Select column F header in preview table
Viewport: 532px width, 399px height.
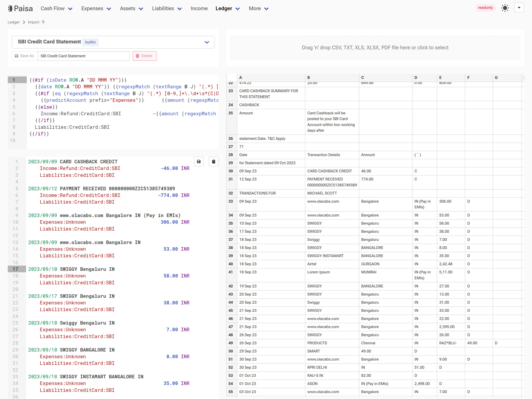coord(479,77)
